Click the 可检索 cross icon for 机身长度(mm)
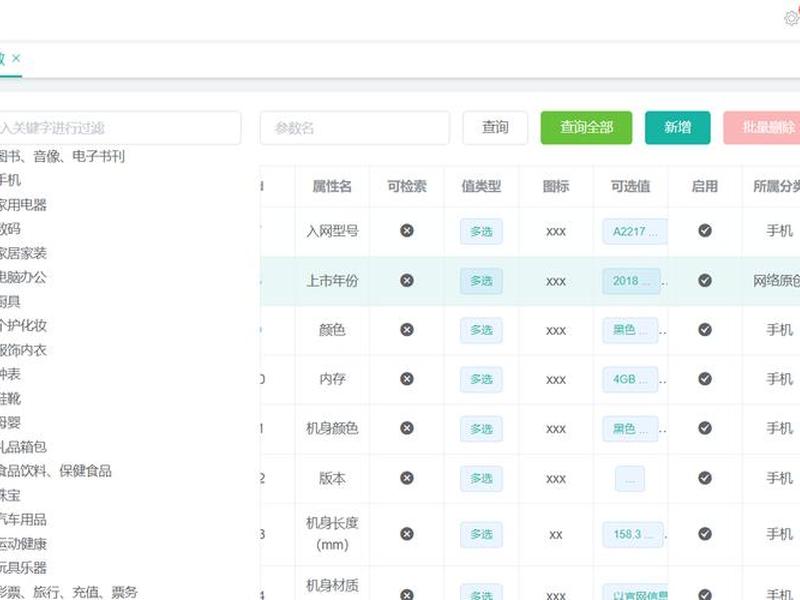This screenshot has width=800, height=600. pyautogui.click(x=407, y=534)
